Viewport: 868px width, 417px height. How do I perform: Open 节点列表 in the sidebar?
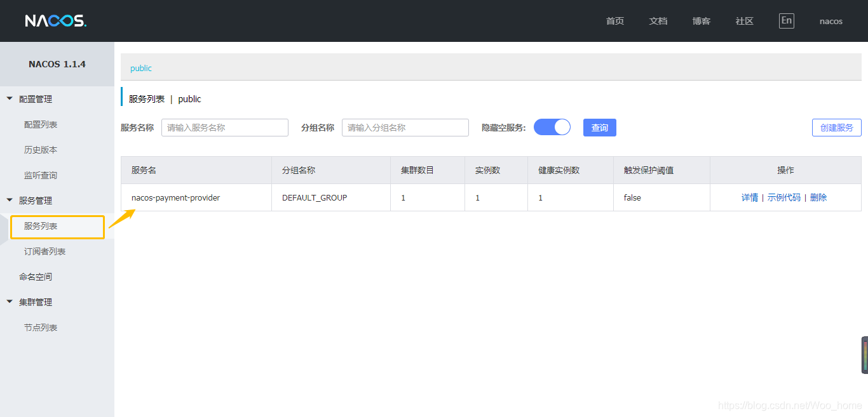[x=41, y=328]
